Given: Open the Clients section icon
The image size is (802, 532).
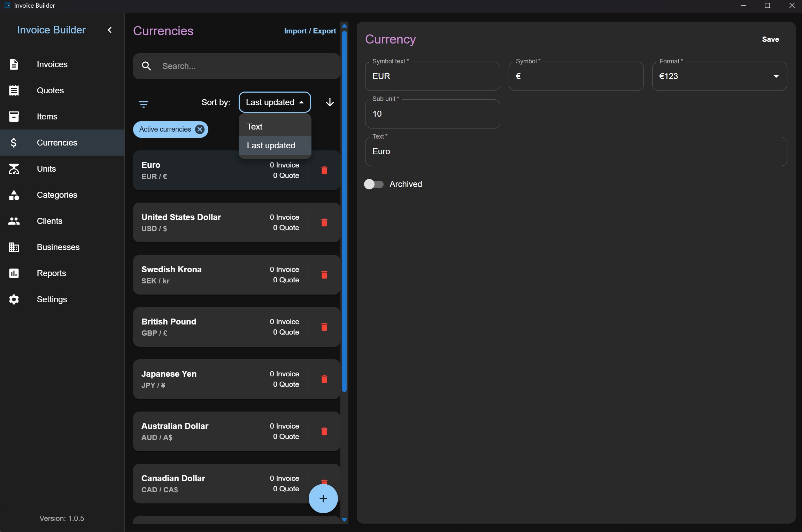Looking at the screenshot, I should pos(14,221).
